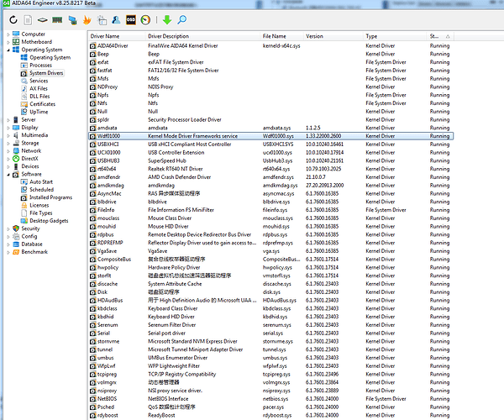Click the Config tree icon
This screenshot has width=504, height=420.
(x=16, y=236)
